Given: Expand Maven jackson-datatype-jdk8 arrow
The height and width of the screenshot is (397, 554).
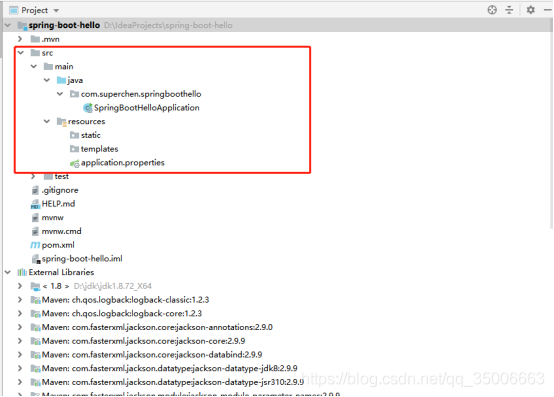Looking at the screenshot, I should (20, 368).
